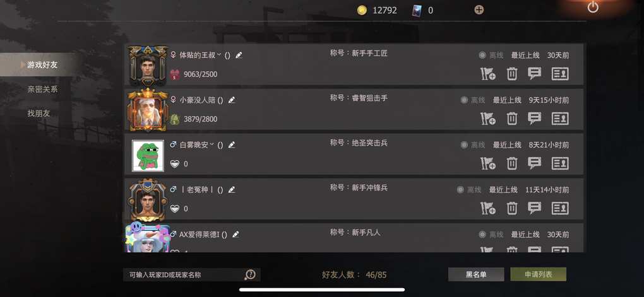Invite 丨老冤种丨 using flag-plus icon
The image size is (644, 297).
[x=488, y=208]
